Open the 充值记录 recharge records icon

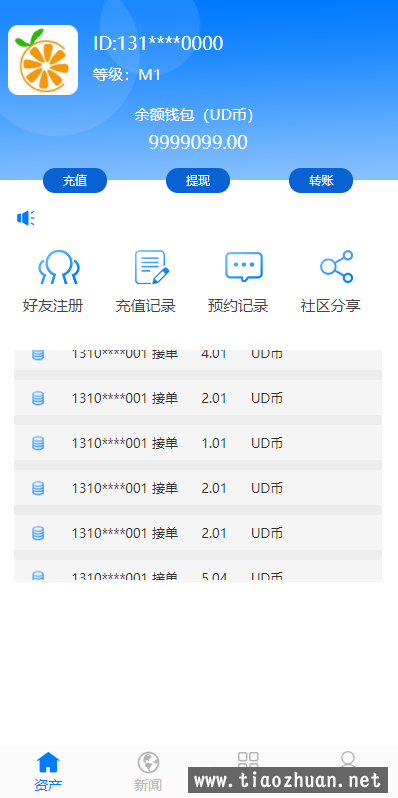click(x=152, y=267)
